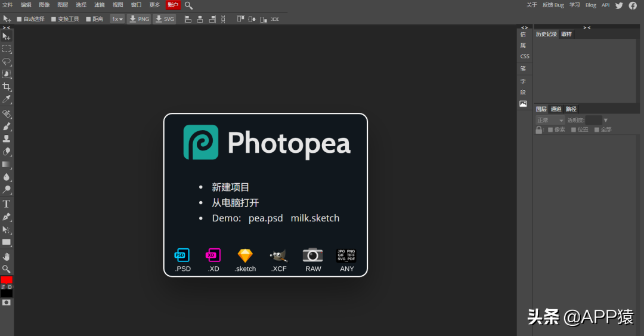This screenshot has height=336, width=644.
Task: Select the Brush tool
Action: (x=7, y=127)
